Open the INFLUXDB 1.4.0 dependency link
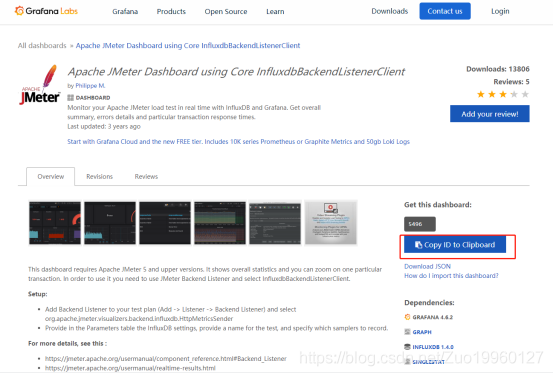Screen dimensions: 553x376 tap(433, 347)
